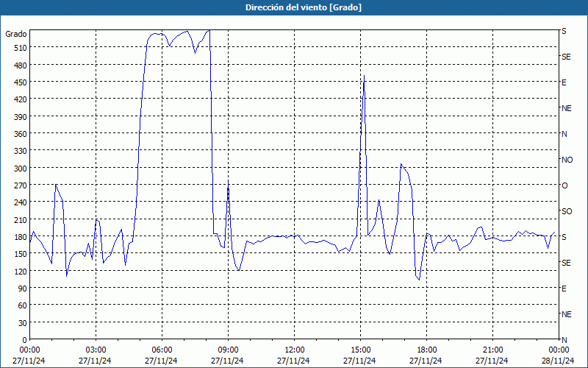Click the 'N' compass label level with 360
Viewport: 588px width, 368px height.
(564, 134)
